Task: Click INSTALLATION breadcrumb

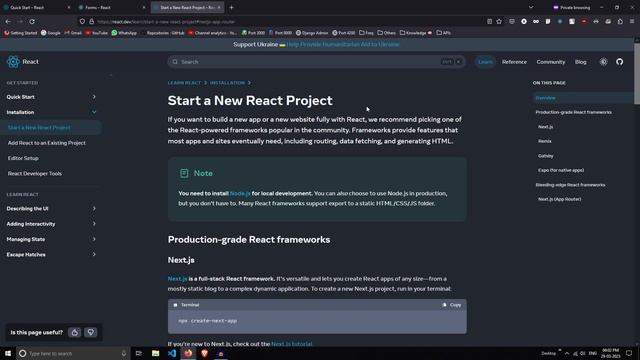Action: click(227, 83)
